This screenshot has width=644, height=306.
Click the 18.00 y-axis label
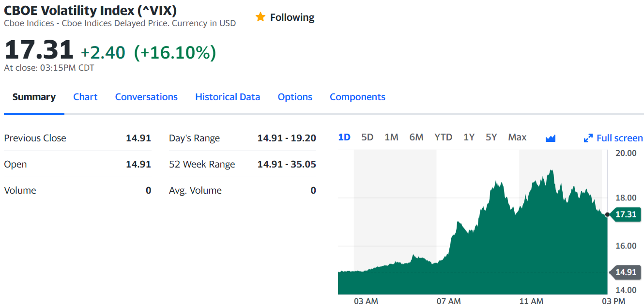[x=626, y=198]
